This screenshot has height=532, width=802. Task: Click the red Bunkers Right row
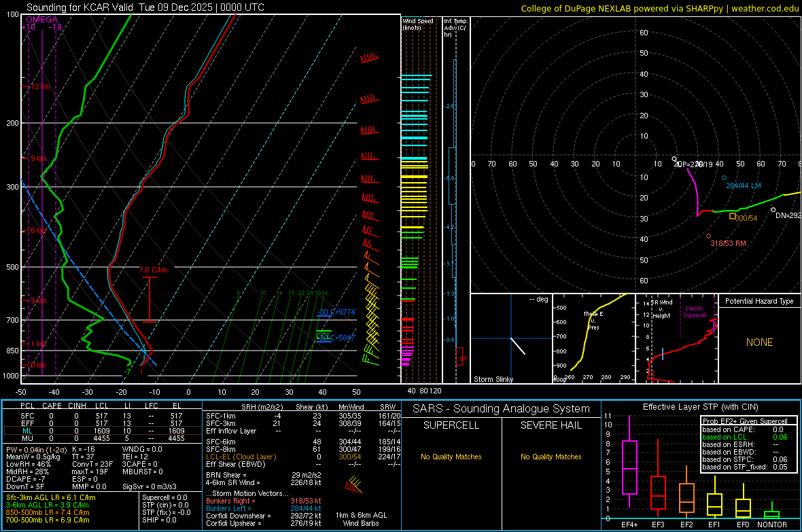coord(264,501)
